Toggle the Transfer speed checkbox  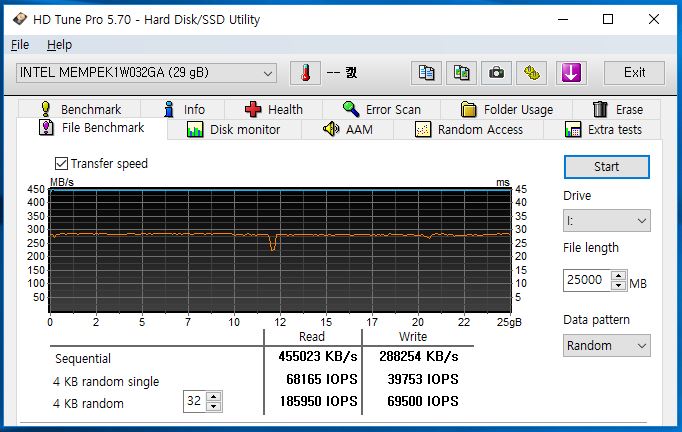pyautogui.click(x=61, y=164)
